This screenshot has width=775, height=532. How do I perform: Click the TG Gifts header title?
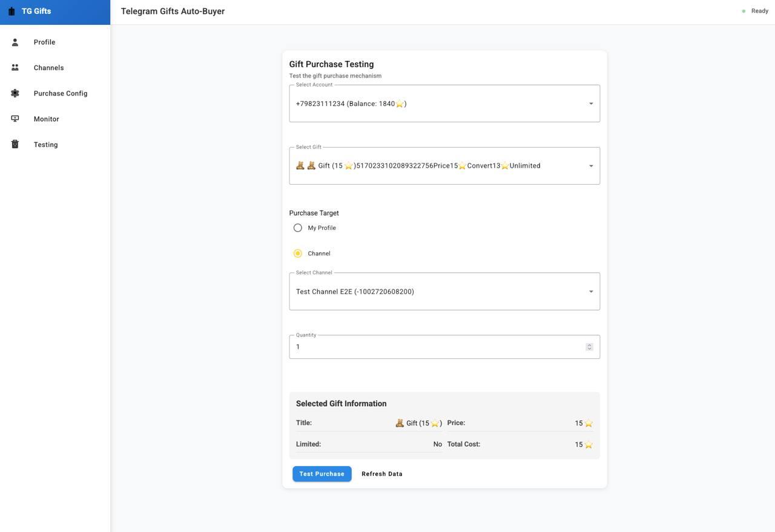pos(36,11)
